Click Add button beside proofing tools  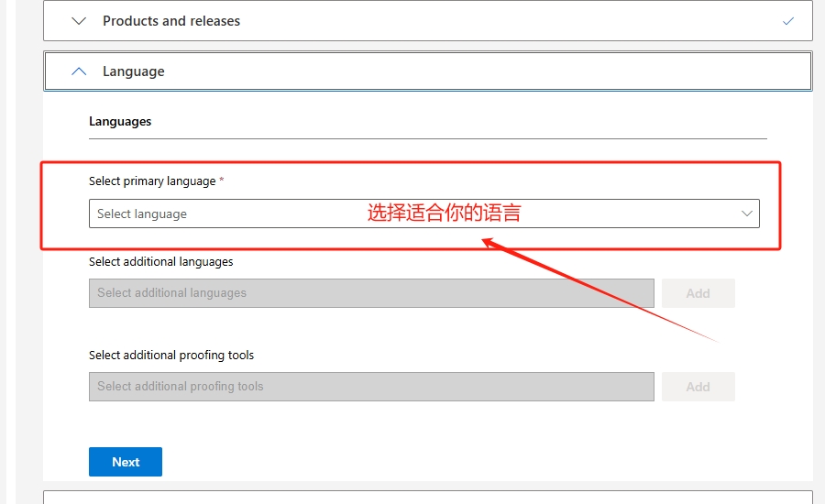[698, 387]
